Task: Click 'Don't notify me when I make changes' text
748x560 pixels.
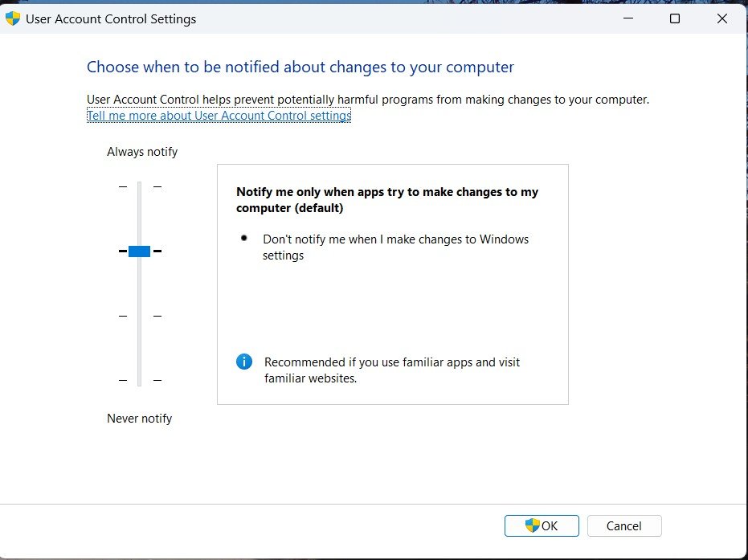Action: pyautogui.click(x=395, y=247)
